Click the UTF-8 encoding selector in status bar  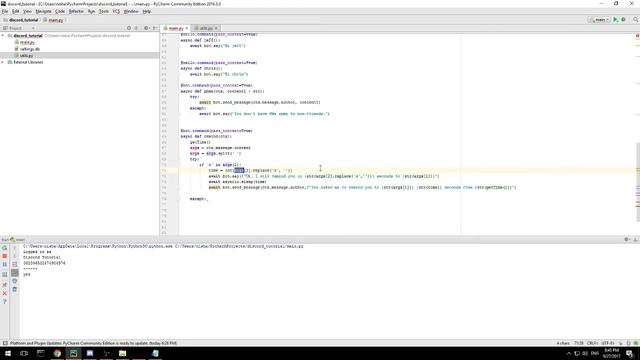click(x=608, y=343)
